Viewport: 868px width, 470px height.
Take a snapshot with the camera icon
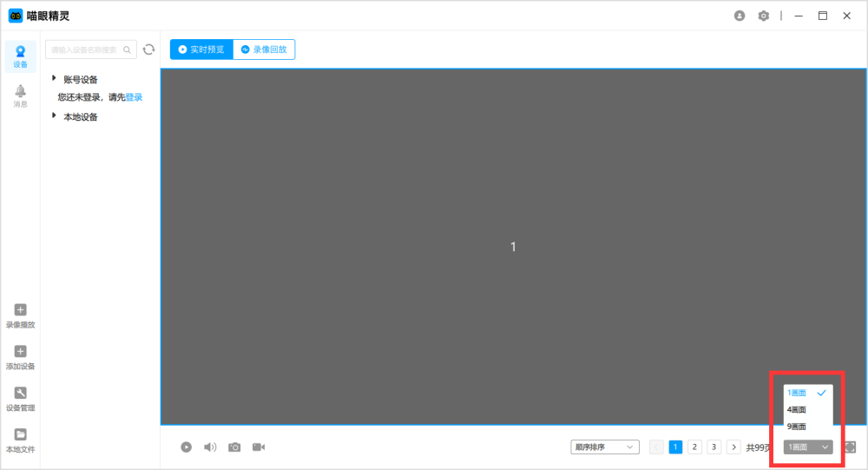234,447
